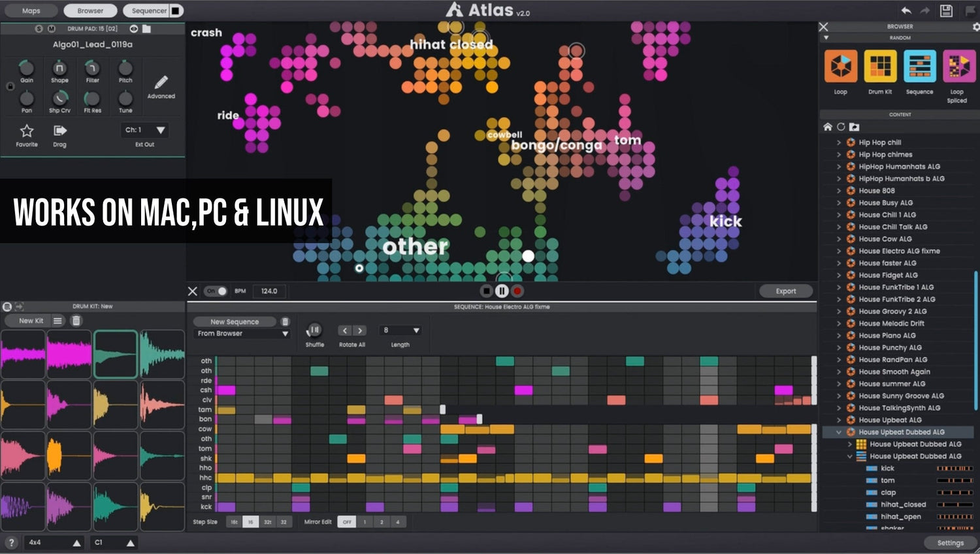The image size is (980, 554).
Task: Select the Loop Spliced random icon
Action: [958, 67]
